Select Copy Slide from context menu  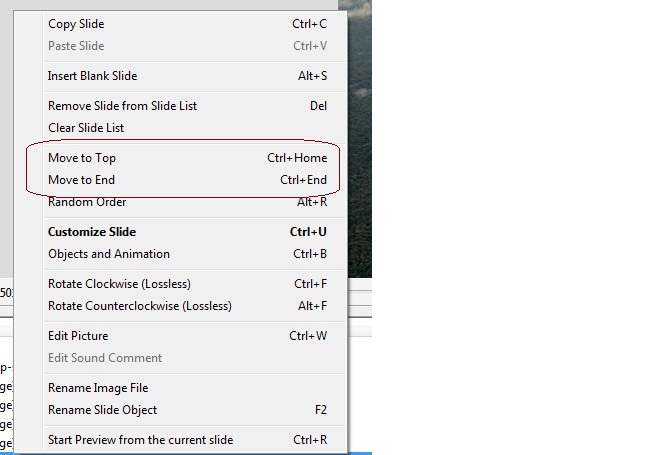[180, 24]
